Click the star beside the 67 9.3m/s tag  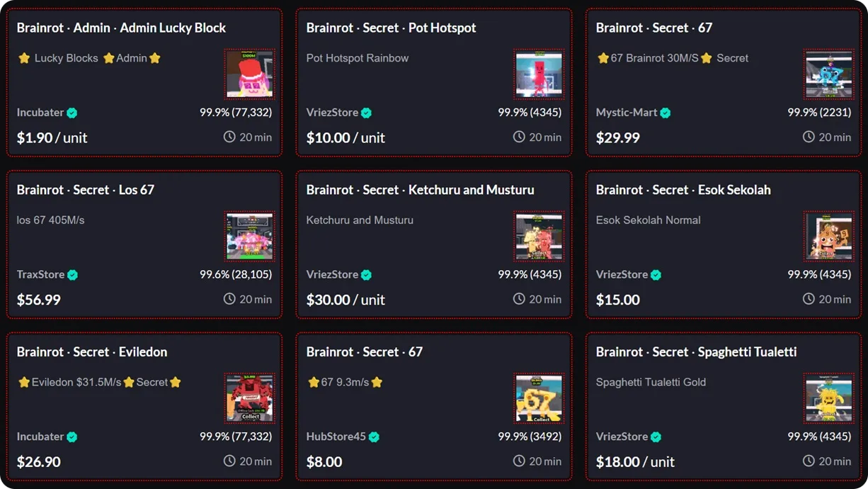(x=314, y=381)
